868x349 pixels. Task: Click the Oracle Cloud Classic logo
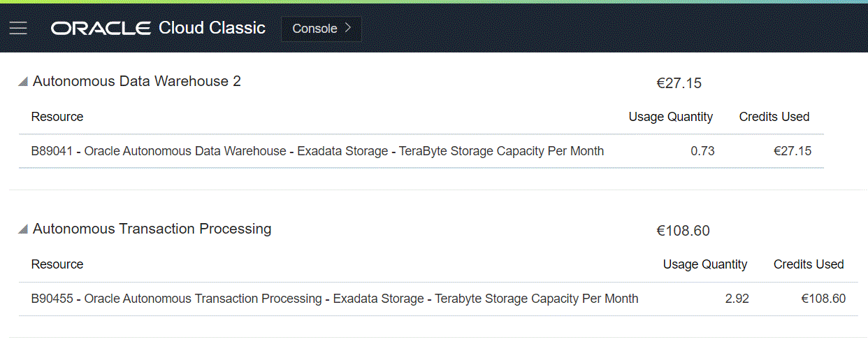tap(158, 28)
